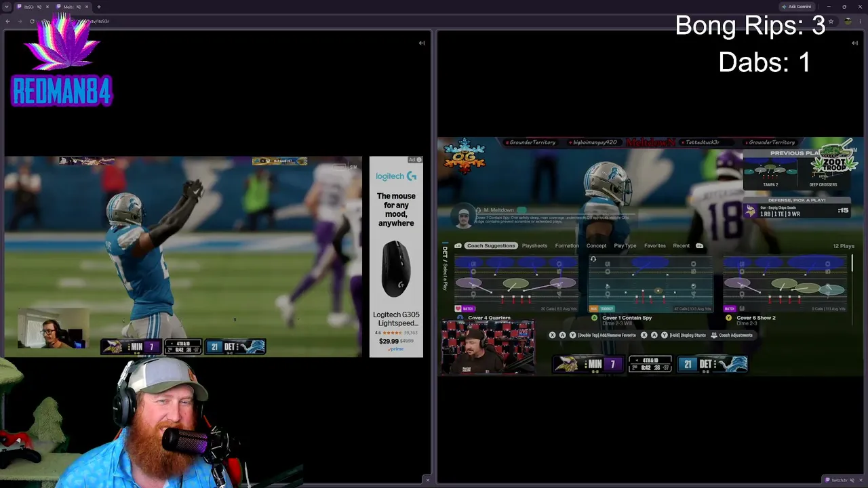Open a new browser tab
The image size is (868, 488).
pos(98,7)
